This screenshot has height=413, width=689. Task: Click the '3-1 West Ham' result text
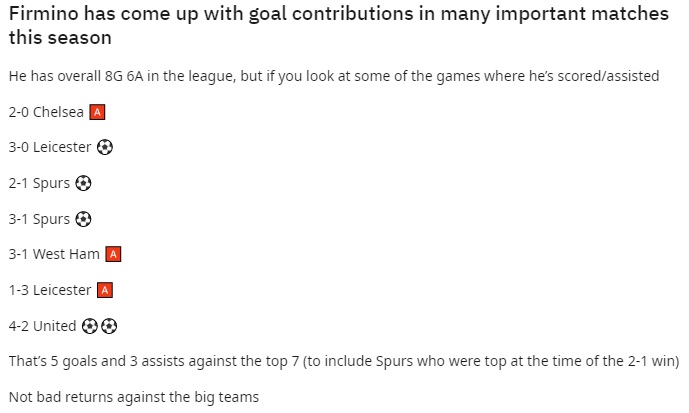click(x=54, y=254)
